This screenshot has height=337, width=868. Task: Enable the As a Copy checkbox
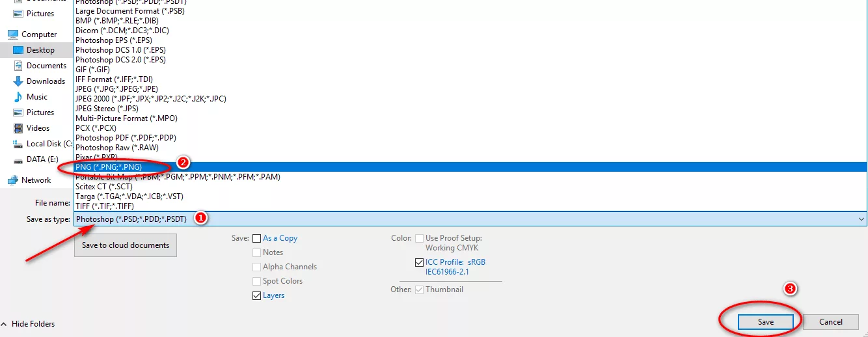pos(257,238)
